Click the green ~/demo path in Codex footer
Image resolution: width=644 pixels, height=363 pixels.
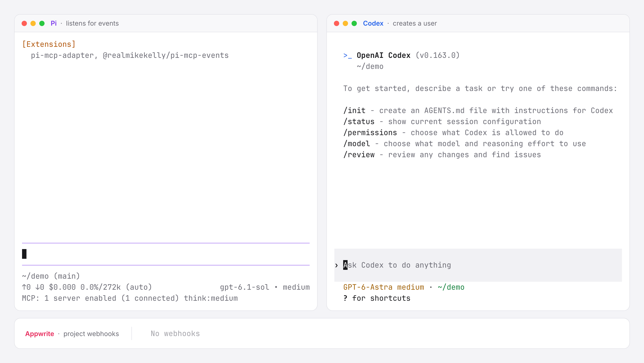coord(451,287)
